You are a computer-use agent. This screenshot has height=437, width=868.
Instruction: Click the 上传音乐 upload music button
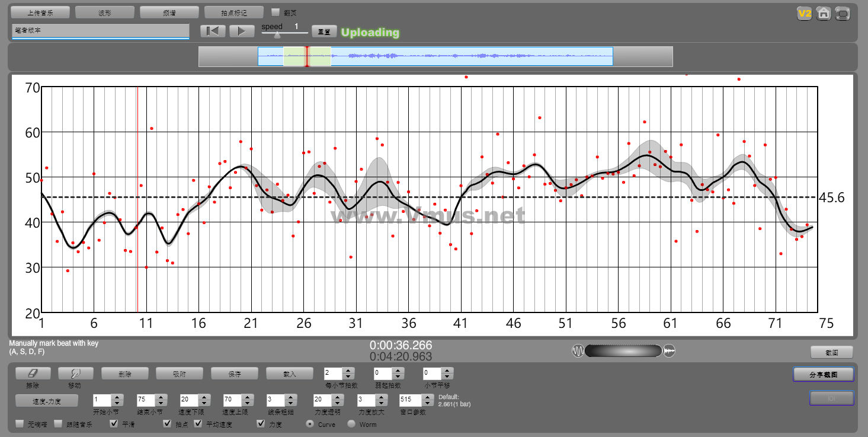click(40, 12)
